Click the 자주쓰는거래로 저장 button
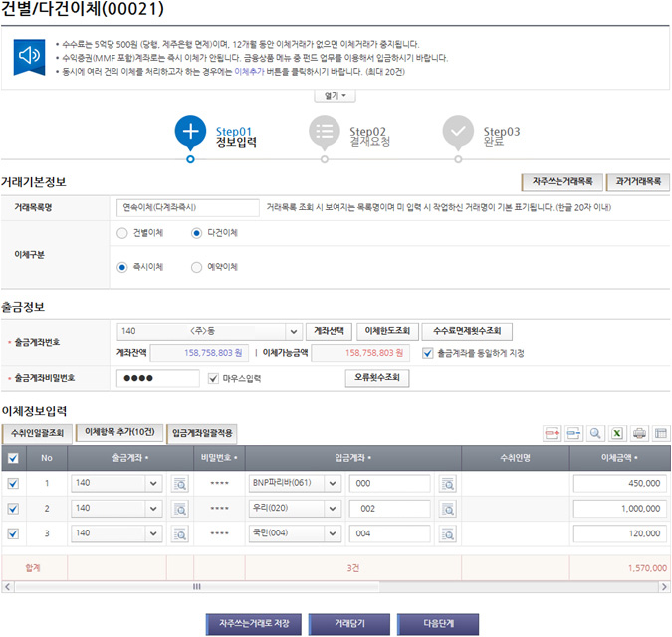 coord(254,624)
